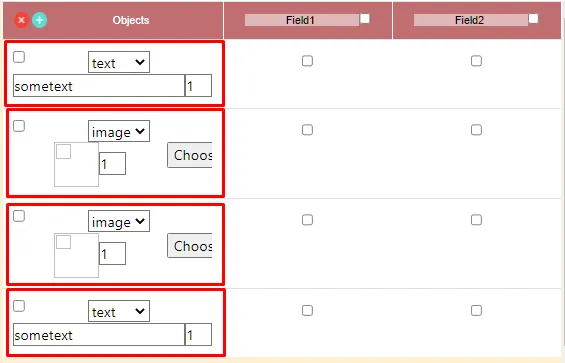Screen dimensions: 565x363
Task: Open the last row's text type dropdown
Action: pos(119,311)
